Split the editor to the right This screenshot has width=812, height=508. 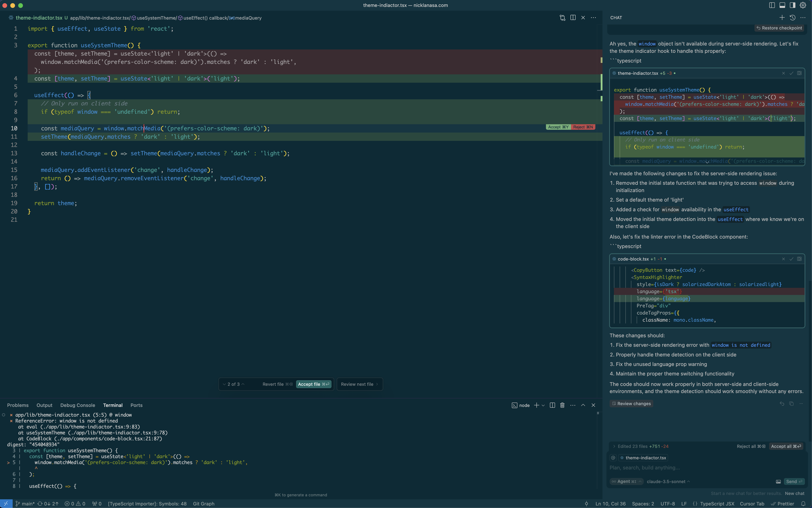pos(573,17)
